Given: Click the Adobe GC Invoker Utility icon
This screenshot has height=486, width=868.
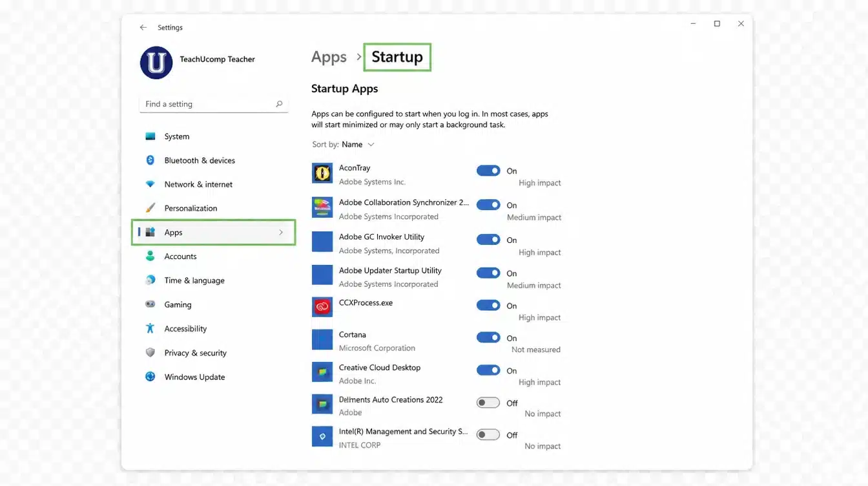Looking at the screenshot, I should 322,242.
